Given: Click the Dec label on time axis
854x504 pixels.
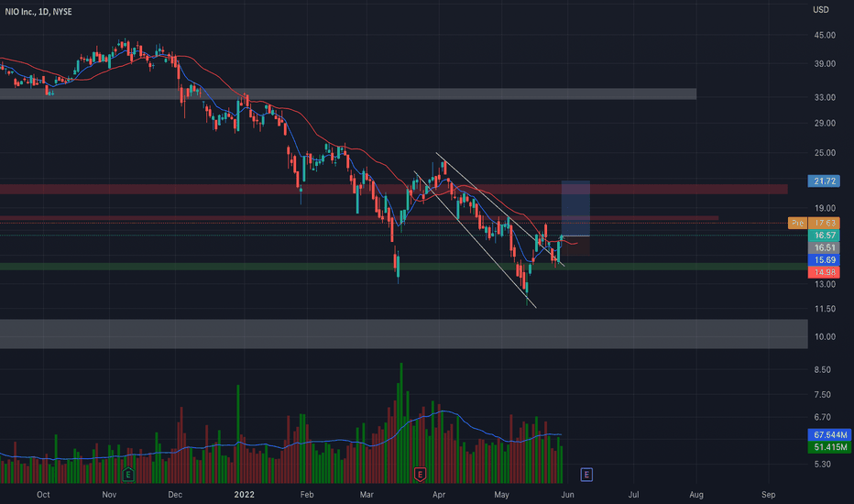Looking at the screenshot, I should (175, 495).
